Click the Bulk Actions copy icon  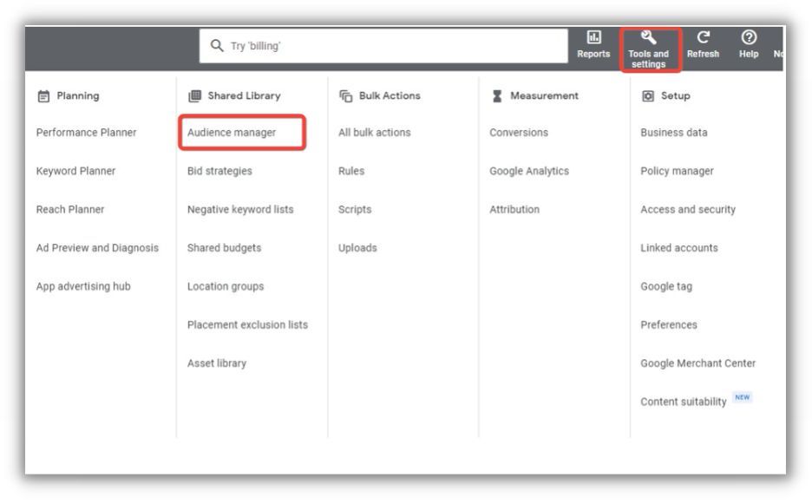point(345,95)
